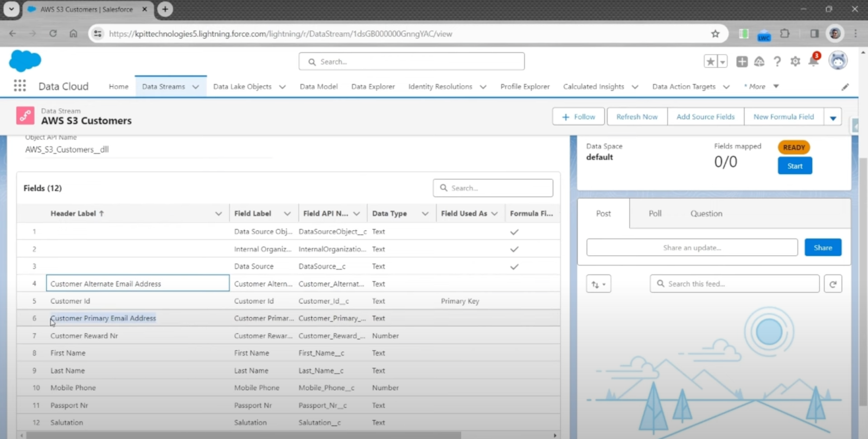868x439 pixels.
Task: Open the Setup gear icon
Action: (795, 62)
